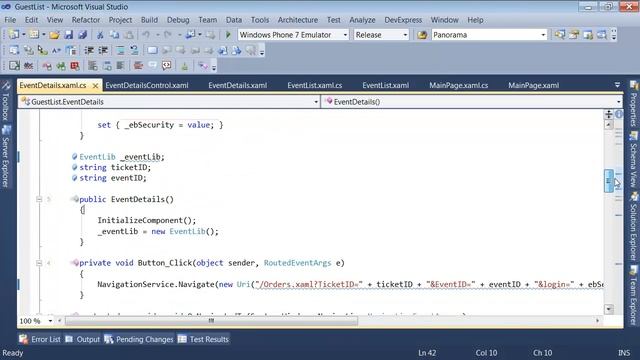Click the Decrease Indent icon
Image resolution: width=640 pixels, height=360 pixels.
pyautogui.click(x=89, y=51)
